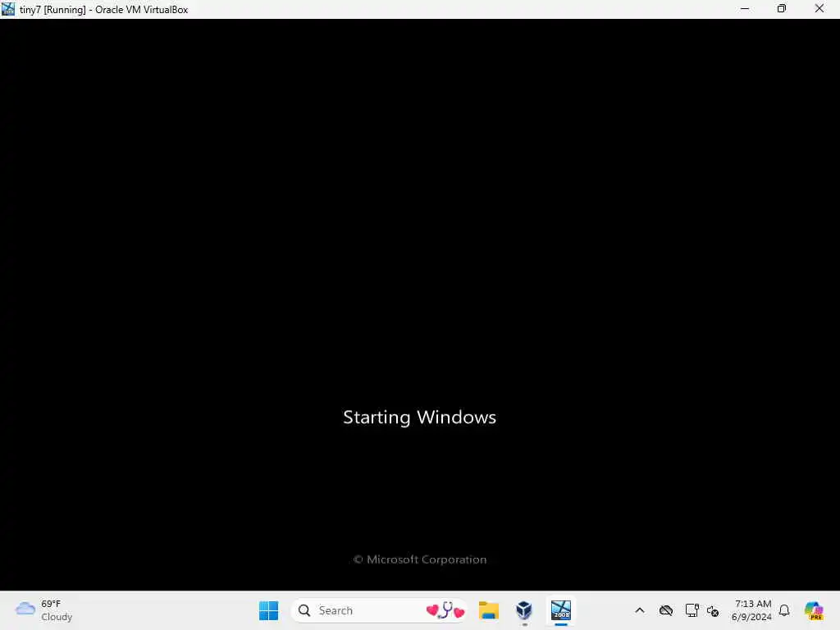Image resolution: width=840 pixels, height=630 pixels.
Task: Open the VirtualBox Manager taskbar icon
Action: 524,610
